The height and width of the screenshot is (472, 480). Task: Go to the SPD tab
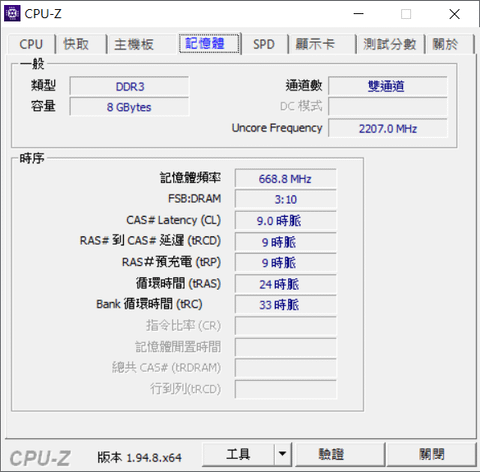pyautogui.click(x=264, y=44)
